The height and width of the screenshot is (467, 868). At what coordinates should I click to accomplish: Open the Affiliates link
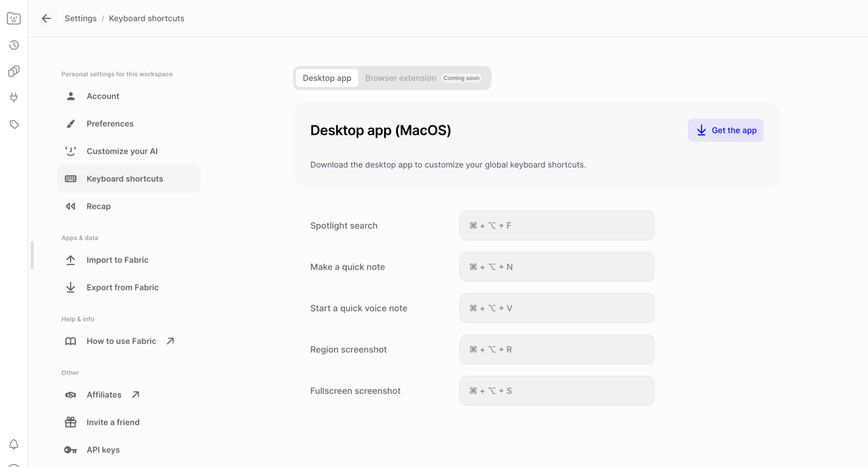[x=129, y=395]
